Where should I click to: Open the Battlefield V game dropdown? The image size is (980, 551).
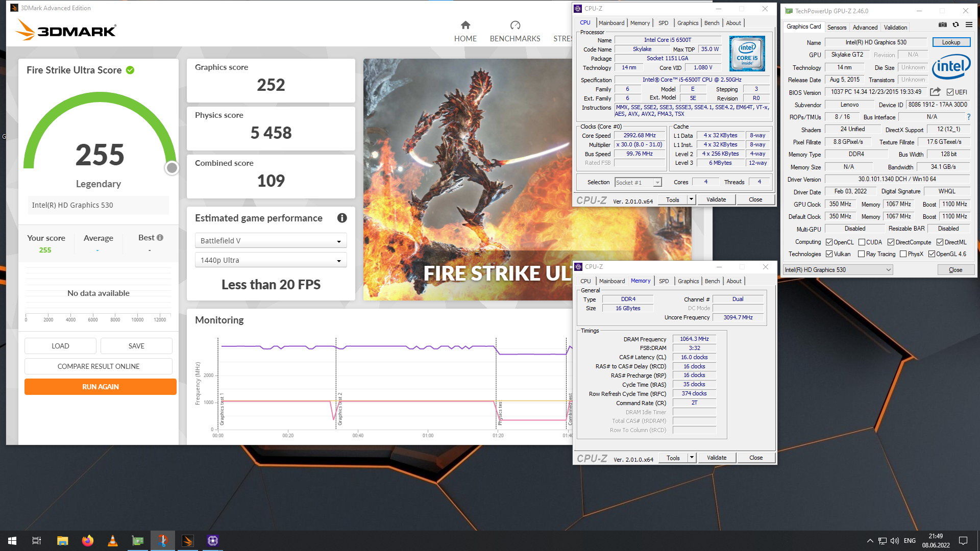271,240
